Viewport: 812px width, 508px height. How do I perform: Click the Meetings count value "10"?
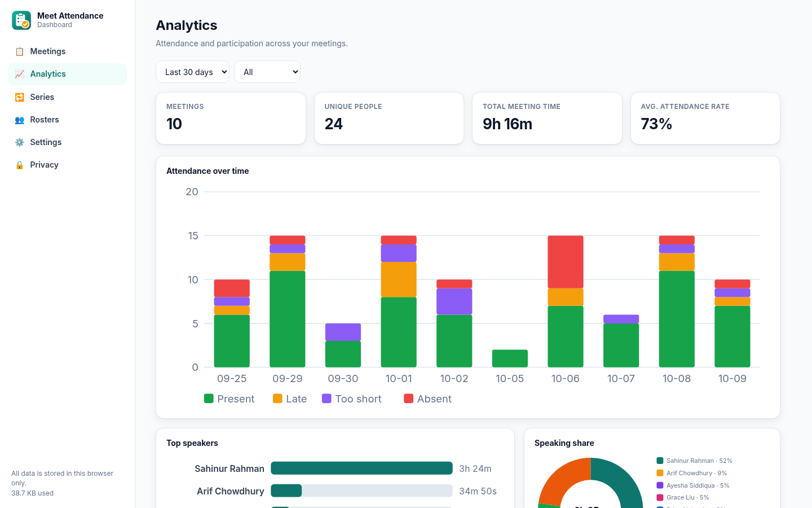[174, 124]
